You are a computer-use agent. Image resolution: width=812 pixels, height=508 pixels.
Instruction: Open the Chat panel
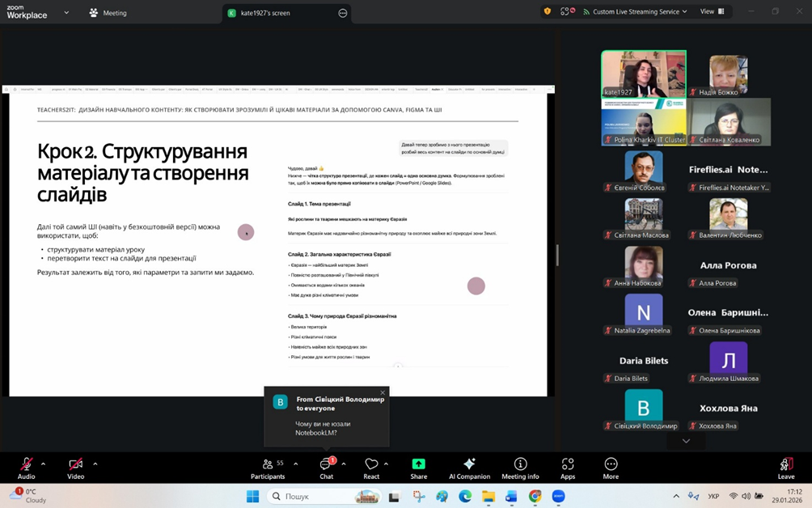click(326, 468)
